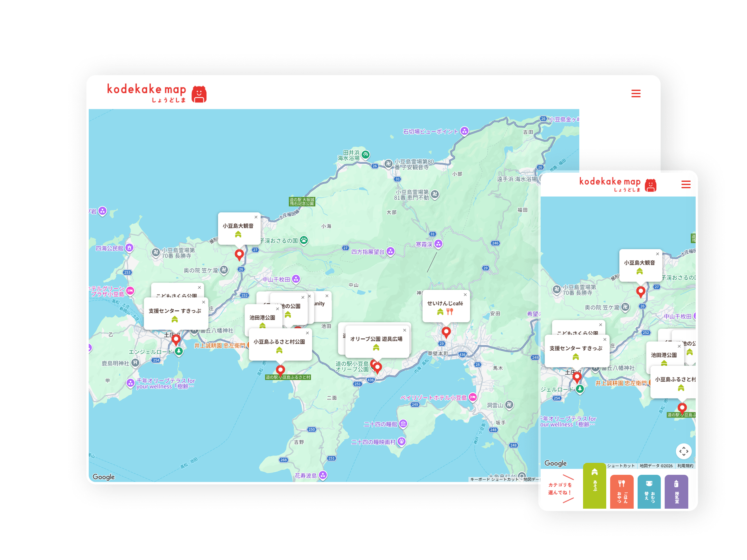
Task: Select the orange ごはん・おやつ category tab
Action: tap(622, 492)
